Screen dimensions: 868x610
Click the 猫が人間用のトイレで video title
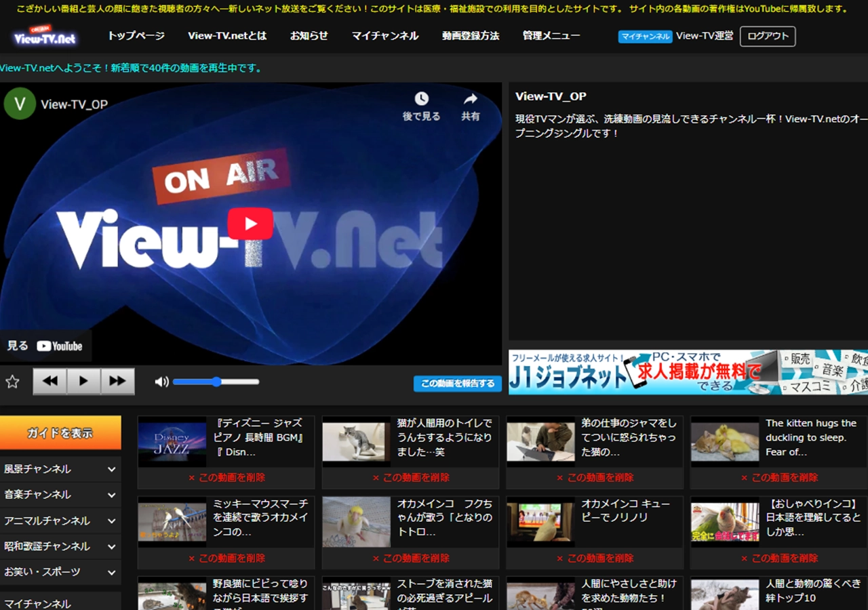[x=445, y=437]
